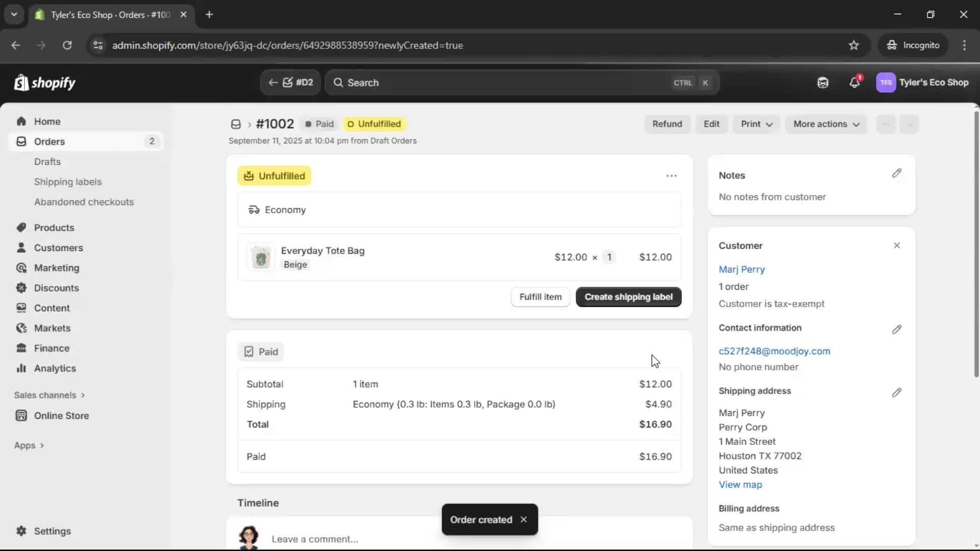This screenshot has height=551, width=980.
Task: Expand the Sales channels section
Action: tap(49, 395)
